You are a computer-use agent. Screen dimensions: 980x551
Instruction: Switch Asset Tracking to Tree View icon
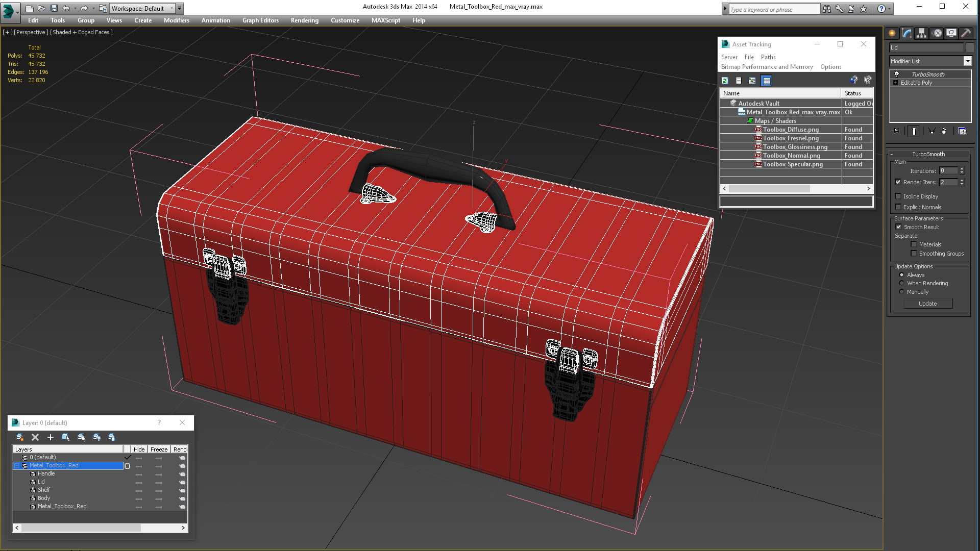tap(752, 81)
